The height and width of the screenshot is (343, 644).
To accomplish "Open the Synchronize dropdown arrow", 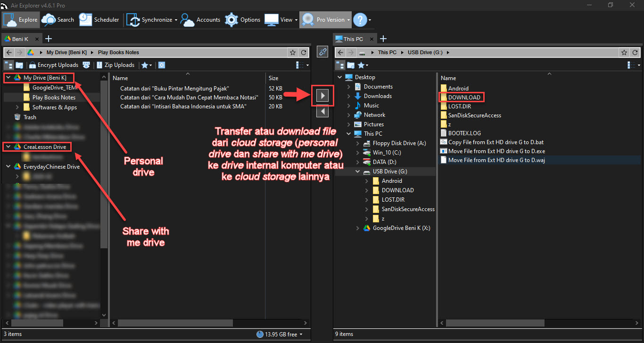I will (176, 20).
